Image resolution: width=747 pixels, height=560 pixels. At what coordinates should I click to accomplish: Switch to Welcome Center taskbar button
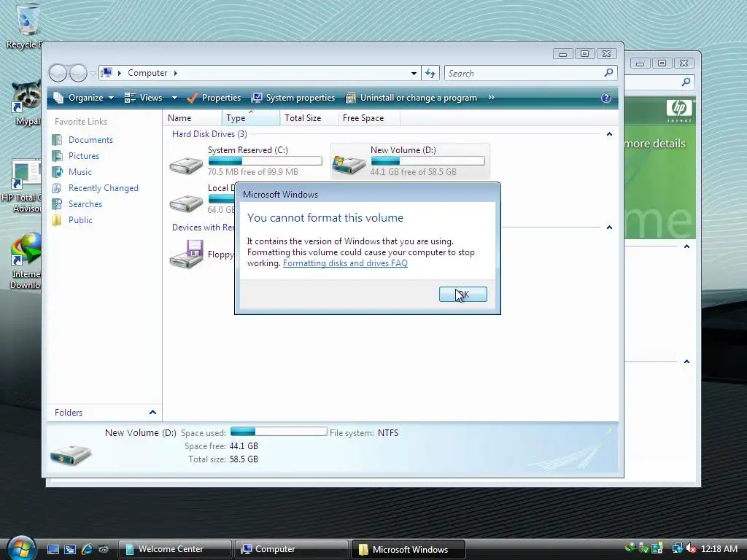[x=175, y=549]
